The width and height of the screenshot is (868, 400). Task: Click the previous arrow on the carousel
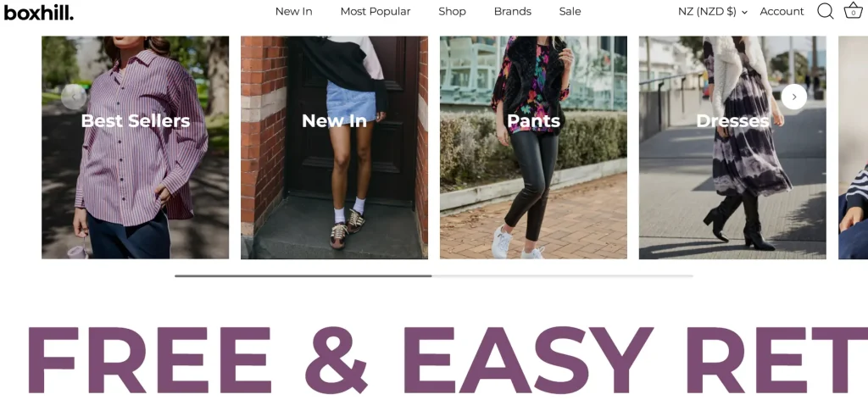coord(74,97)
